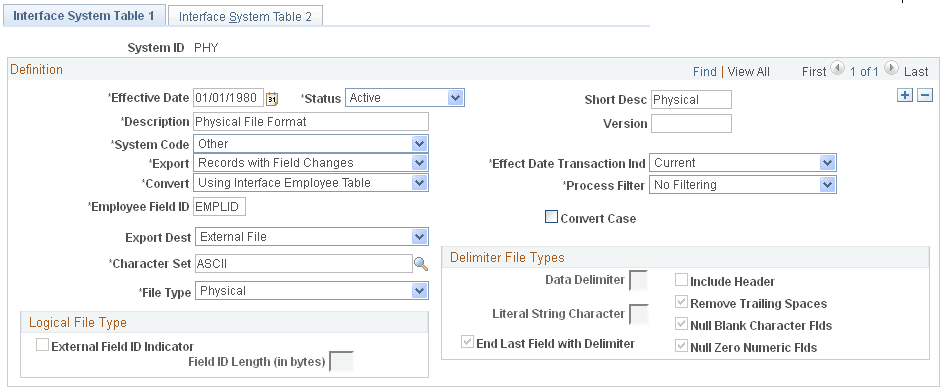Go to previous row arrow
This screenshot has height=390, width=944.
tap(837, 69)
